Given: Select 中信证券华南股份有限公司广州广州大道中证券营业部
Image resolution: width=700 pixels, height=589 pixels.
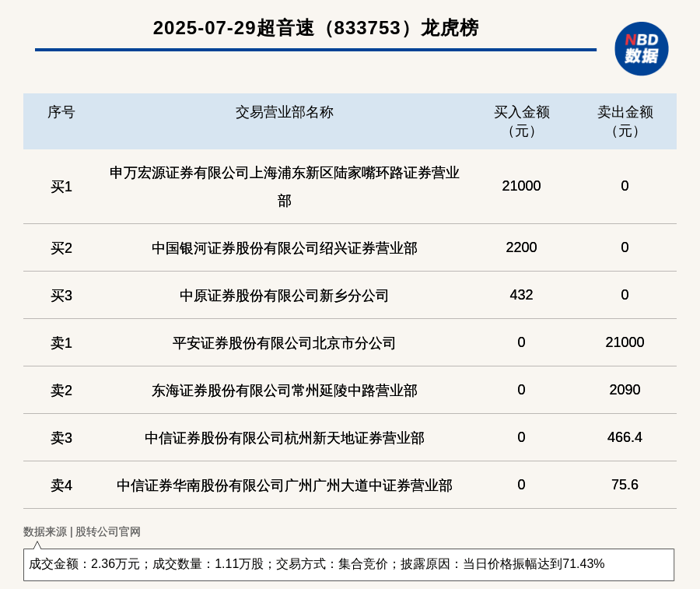Looking at the screenshot, I should click(285, 486).
